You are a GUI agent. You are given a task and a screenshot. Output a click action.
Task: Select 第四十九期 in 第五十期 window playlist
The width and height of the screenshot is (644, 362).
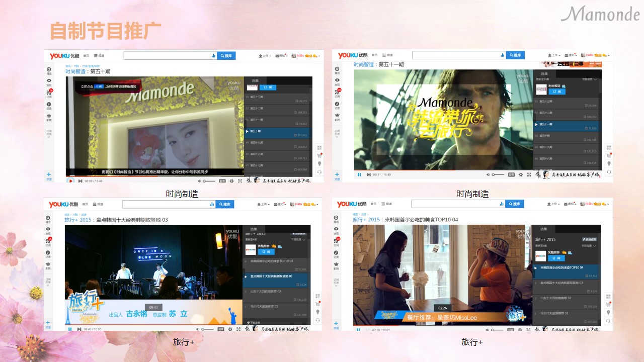tap(276, 144)
